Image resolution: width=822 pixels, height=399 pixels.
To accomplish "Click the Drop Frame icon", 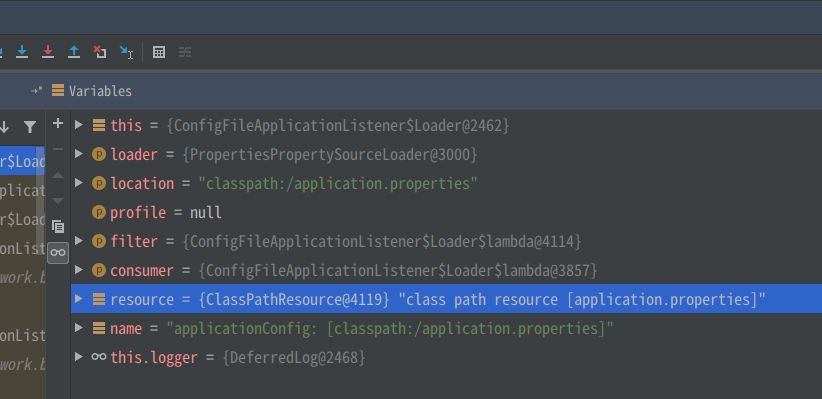I will point(100,52).
